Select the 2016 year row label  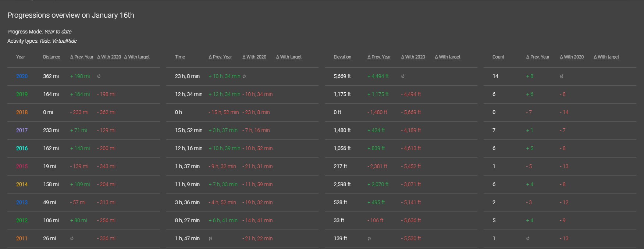[22, 148]
